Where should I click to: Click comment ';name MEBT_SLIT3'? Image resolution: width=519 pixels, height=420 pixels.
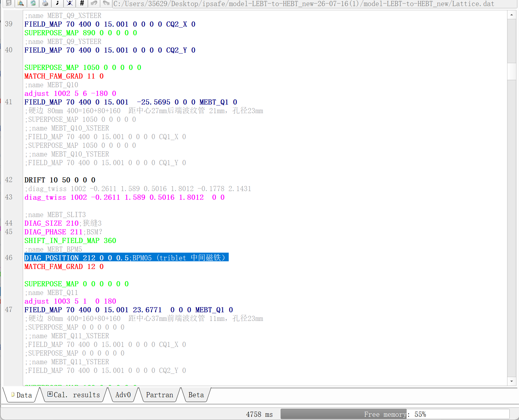click(55, 214)
